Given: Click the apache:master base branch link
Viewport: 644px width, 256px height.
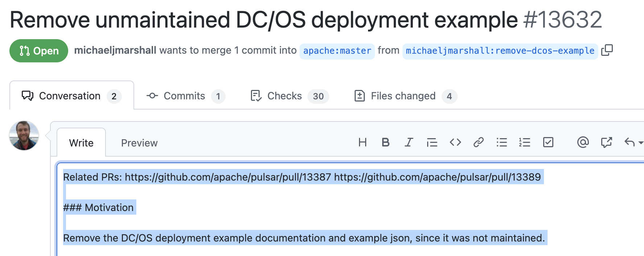Looking at the screenshot, I should point(337,51).
